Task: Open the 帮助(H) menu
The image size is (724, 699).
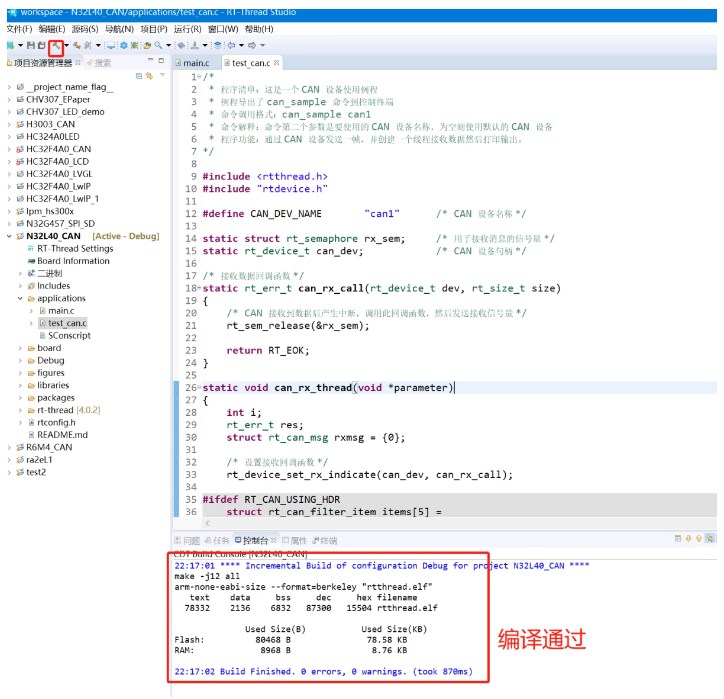Action: (x=259, y=29)
